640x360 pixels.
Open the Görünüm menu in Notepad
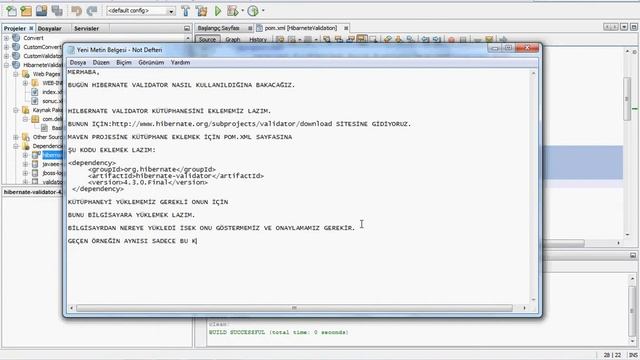pyautogui.click(x=151, y=62)
